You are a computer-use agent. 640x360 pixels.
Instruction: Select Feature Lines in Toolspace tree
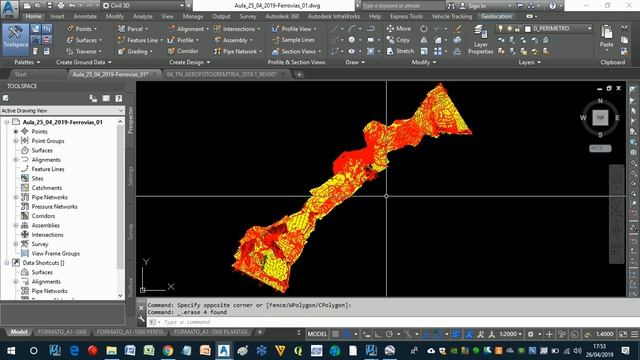click(48, 169)
